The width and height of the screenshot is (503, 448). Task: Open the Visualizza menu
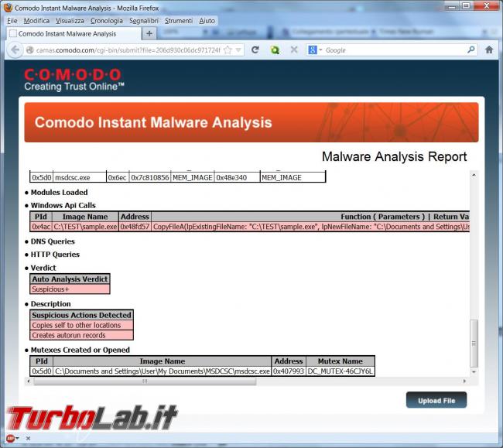[x=70, y=21]
